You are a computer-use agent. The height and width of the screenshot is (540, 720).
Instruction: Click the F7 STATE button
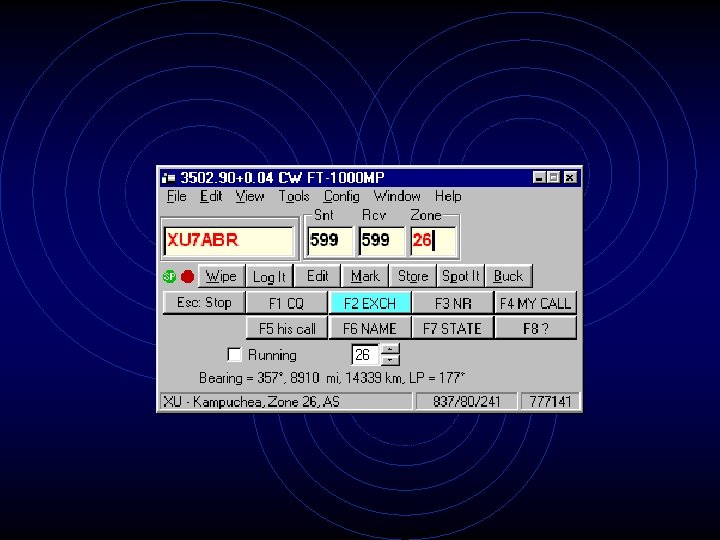pos(453,328)
